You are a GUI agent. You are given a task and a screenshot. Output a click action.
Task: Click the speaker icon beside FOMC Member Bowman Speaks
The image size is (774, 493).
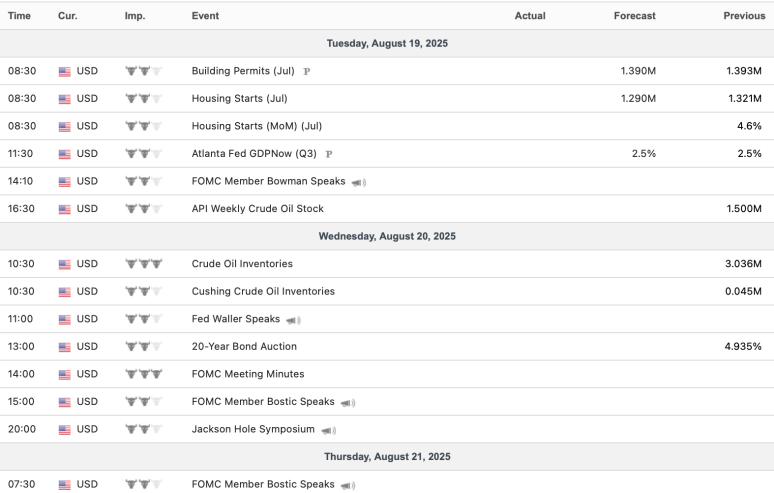[x=359, y=182]
